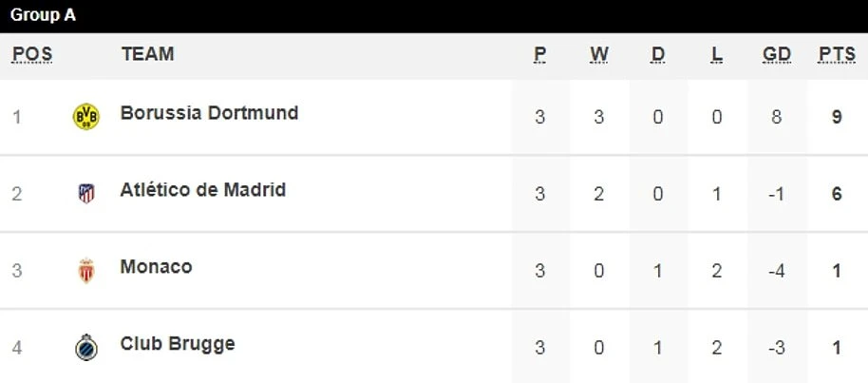The height and width of the screenshot is (383, 868).
Task: Click Monaco's -4 goal difference value
Action: [x=777, y=271]
